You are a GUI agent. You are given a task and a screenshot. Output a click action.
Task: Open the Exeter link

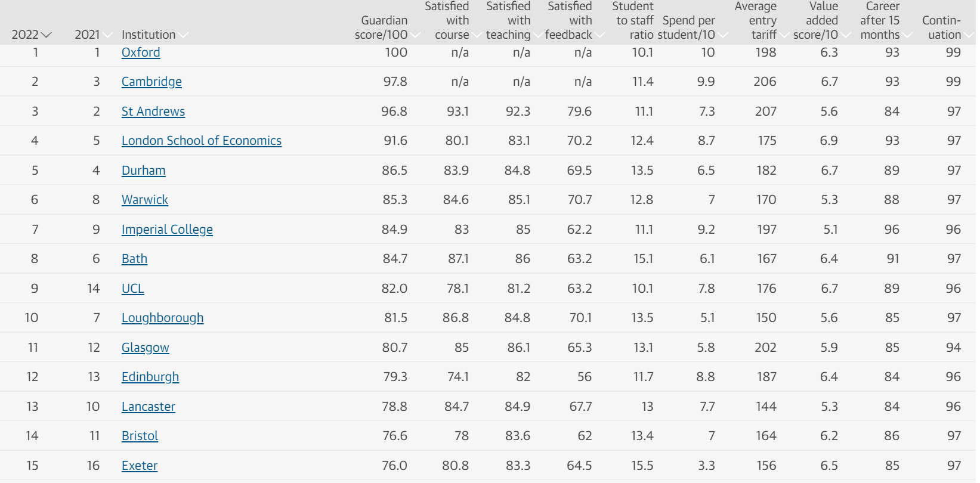coord(140,466)
